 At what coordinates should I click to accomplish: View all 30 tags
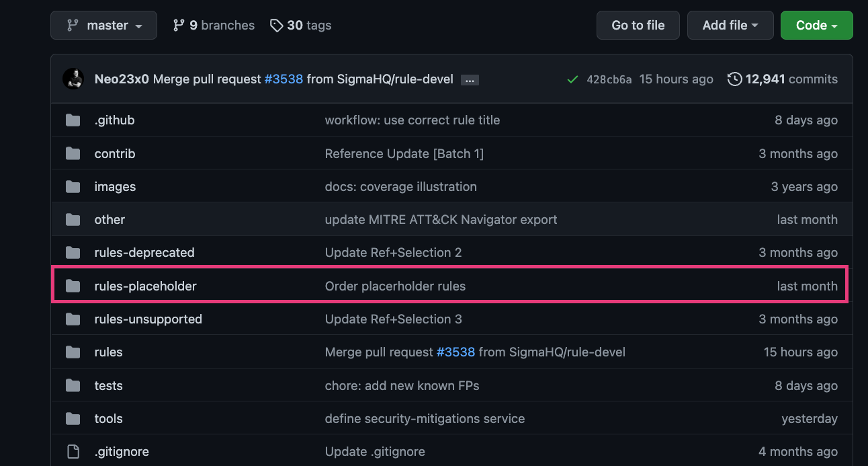300,25
